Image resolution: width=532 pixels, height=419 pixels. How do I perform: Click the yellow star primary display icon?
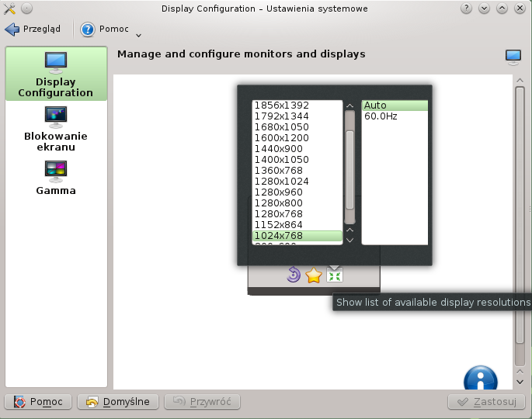[x=314, y=275]
